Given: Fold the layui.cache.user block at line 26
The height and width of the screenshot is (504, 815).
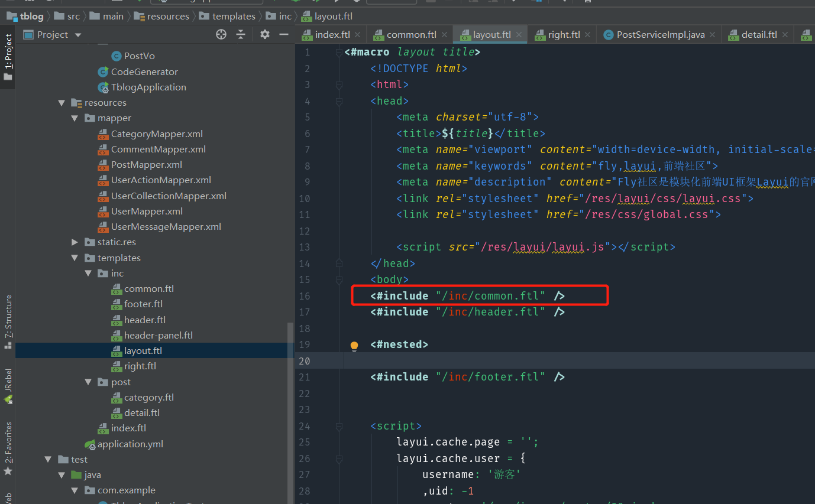Looking at the screenshot, I should click(x=339, y=459).
